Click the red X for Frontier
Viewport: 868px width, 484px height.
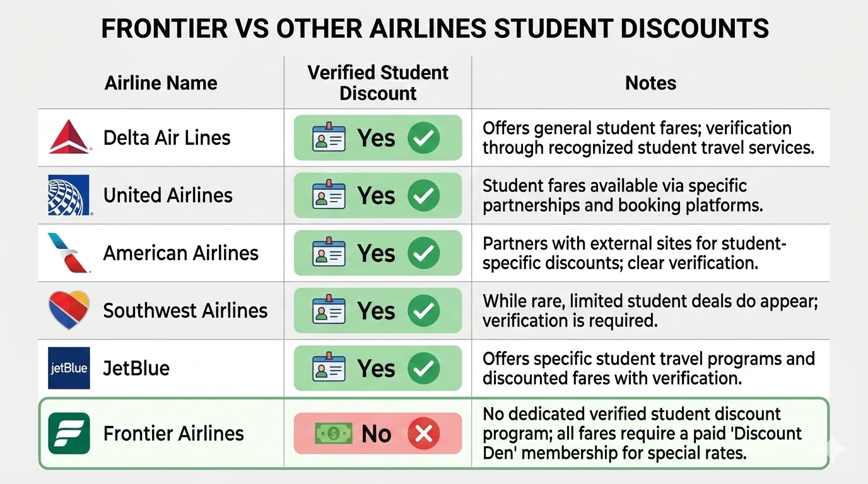pos(423,434)
